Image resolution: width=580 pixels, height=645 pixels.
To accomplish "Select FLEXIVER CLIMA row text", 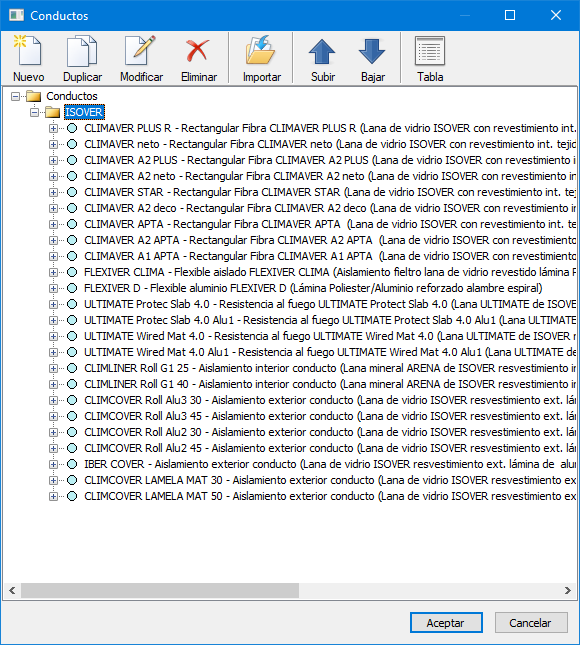I will point(329,272).
